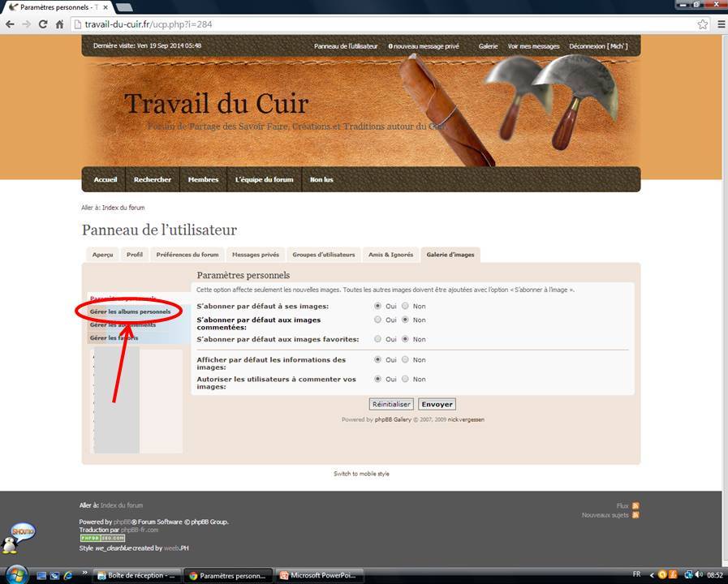The height and width of the screenshot is (584, 728).
Task: Go to the browser home page icon
Action: coord(59,24)
